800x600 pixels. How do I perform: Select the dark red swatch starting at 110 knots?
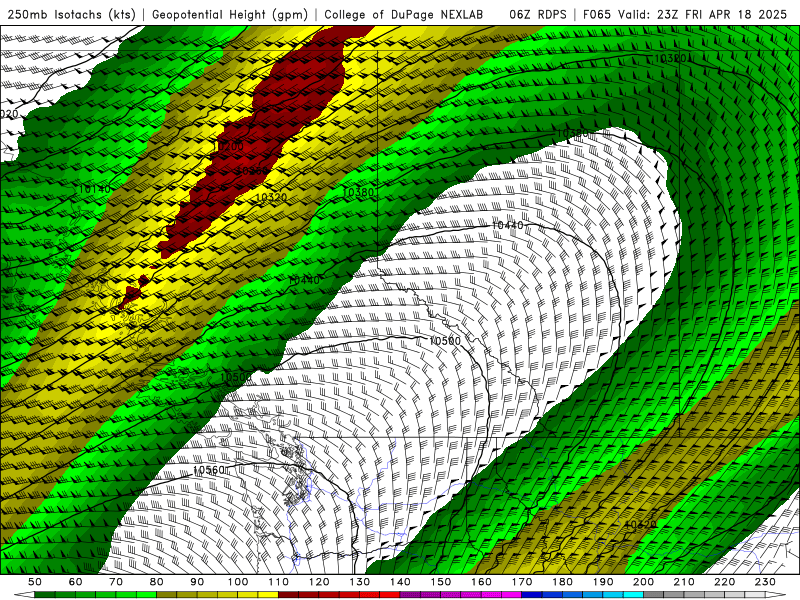coord(288,594)
